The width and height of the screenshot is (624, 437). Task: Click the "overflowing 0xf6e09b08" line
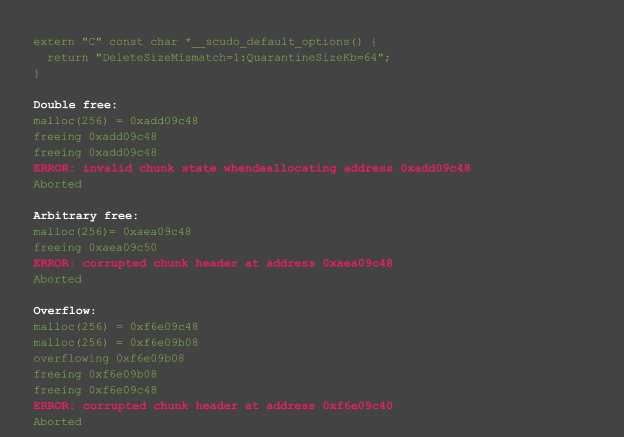(109, 359)
